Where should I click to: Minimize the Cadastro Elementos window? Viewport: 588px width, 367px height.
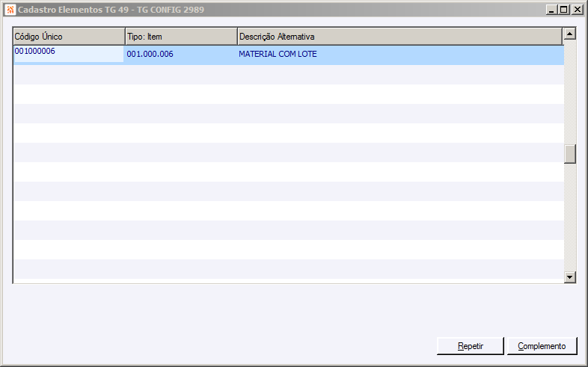pos(551,10)
